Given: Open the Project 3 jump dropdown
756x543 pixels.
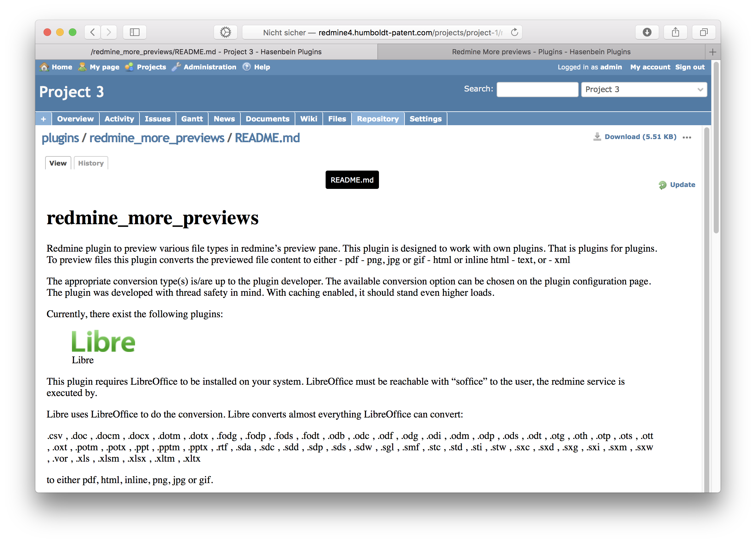Looking at the screenshot, I should [644, 89].
